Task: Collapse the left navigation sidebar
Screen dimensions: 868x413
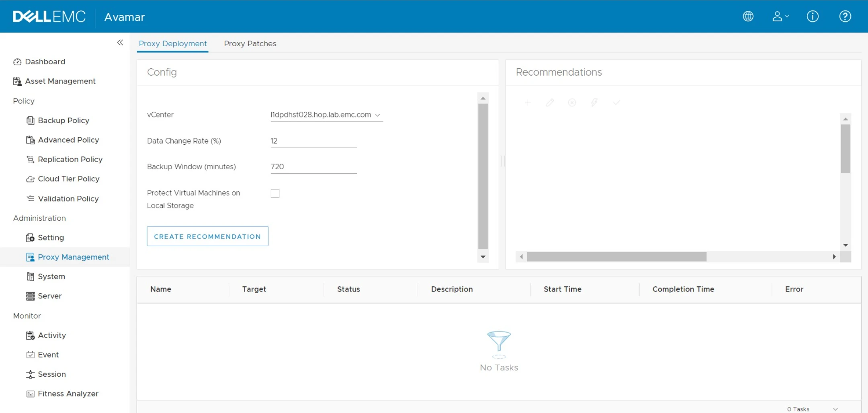Action: (x=120, y=43)
